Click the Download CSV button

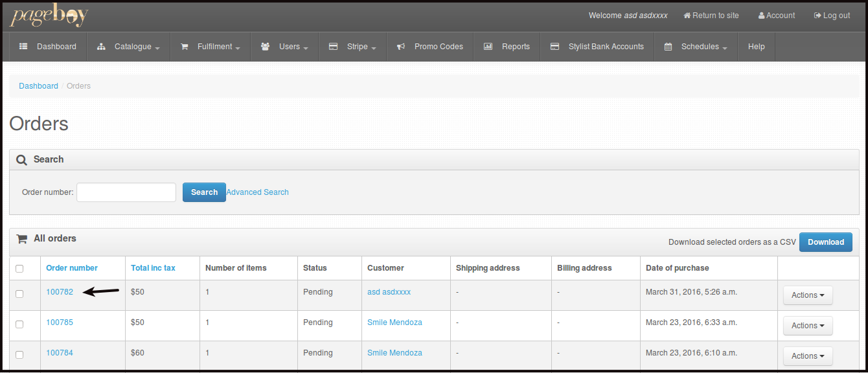pos(826,242)
